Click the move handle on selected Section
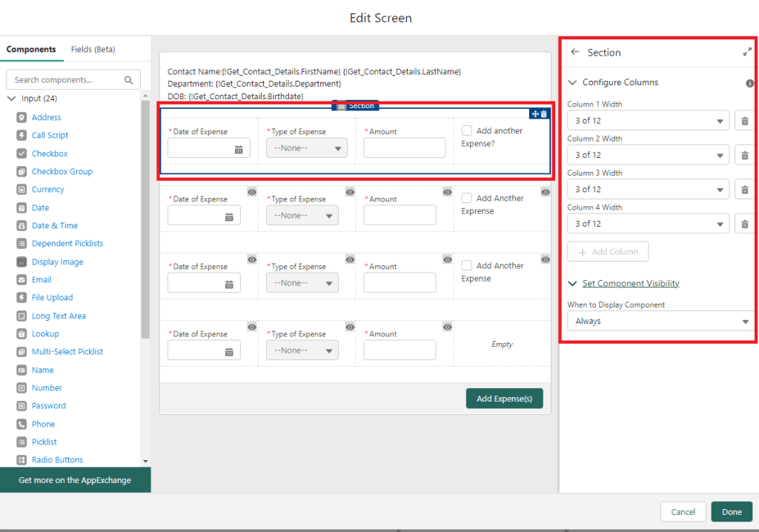 click(x=534, y=113)
